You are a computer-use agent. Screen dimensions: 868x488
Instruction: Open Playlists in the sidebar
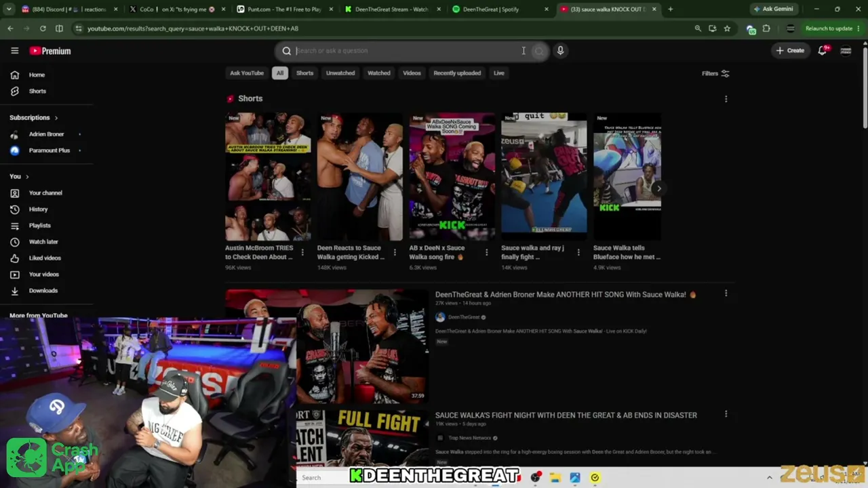coord(39,226)
